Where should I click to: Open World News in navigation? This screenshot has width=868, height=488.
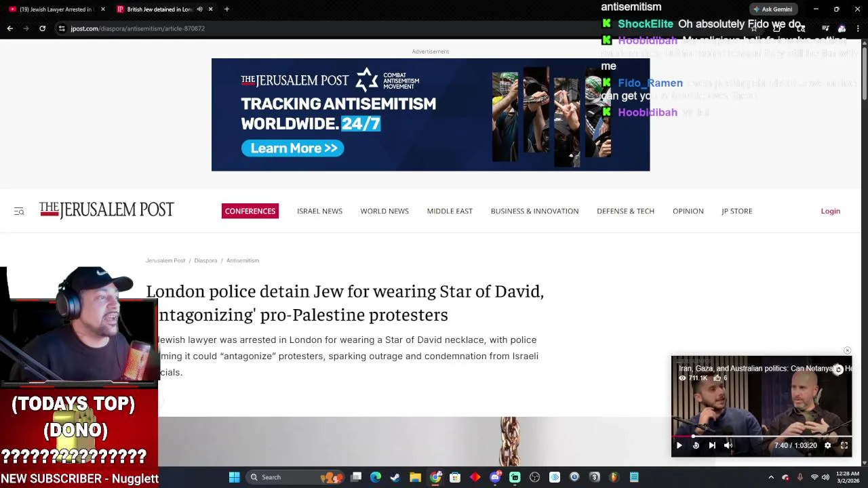[384, 211]
